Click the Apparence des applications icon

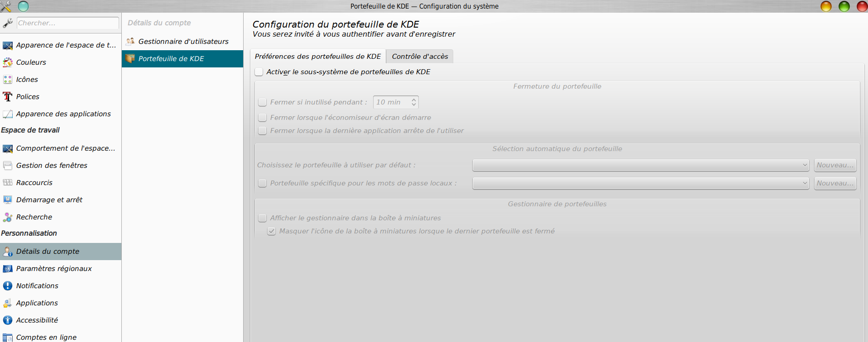coord(8,114)
